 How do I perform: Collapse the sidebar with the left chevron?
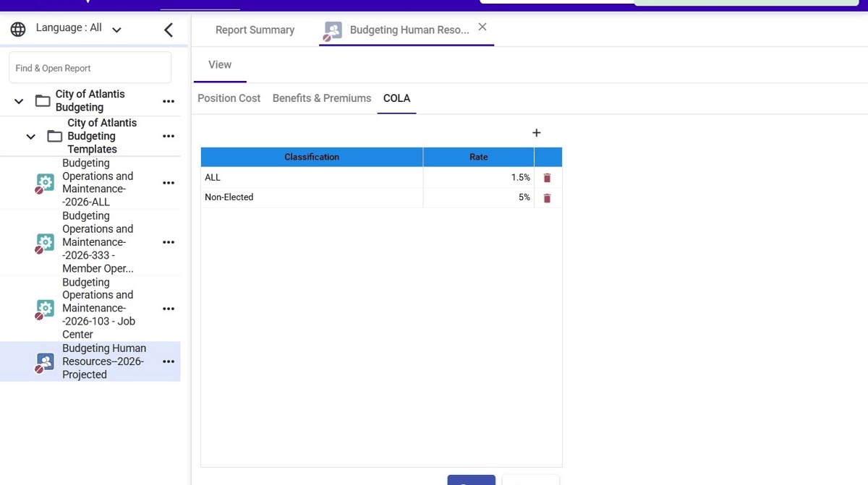(168, 30)
